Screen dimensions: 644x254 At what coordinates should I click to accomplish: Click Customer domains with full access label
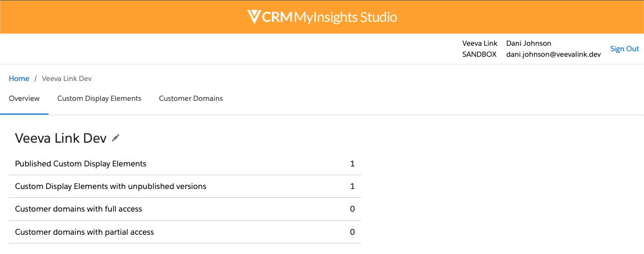[x=78, y=209]
